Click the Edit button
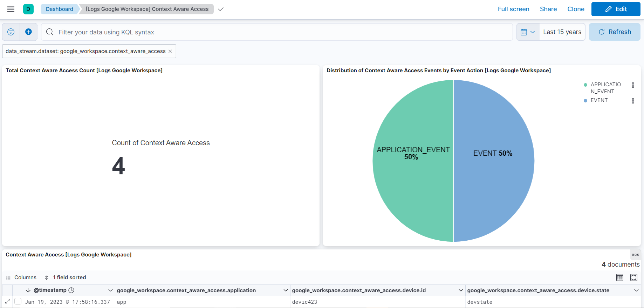644x308 pixels. point(616,9)
